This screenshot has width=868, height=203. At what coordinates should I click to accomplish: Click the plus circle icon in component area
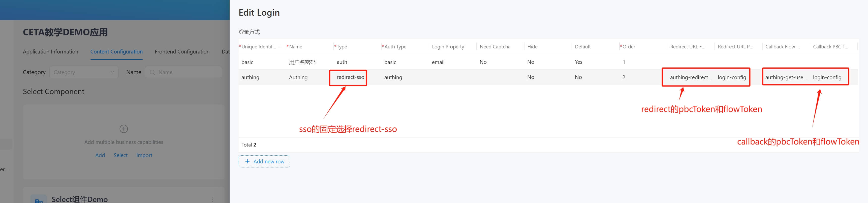[x=124, y=129]
